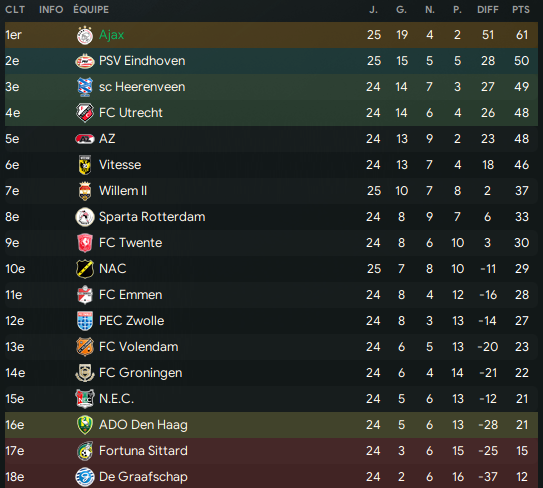Open sc Heerenveen via its crest
Image resolution: width=543 pixels, height=488 pixels.
(x=85, y=87)
